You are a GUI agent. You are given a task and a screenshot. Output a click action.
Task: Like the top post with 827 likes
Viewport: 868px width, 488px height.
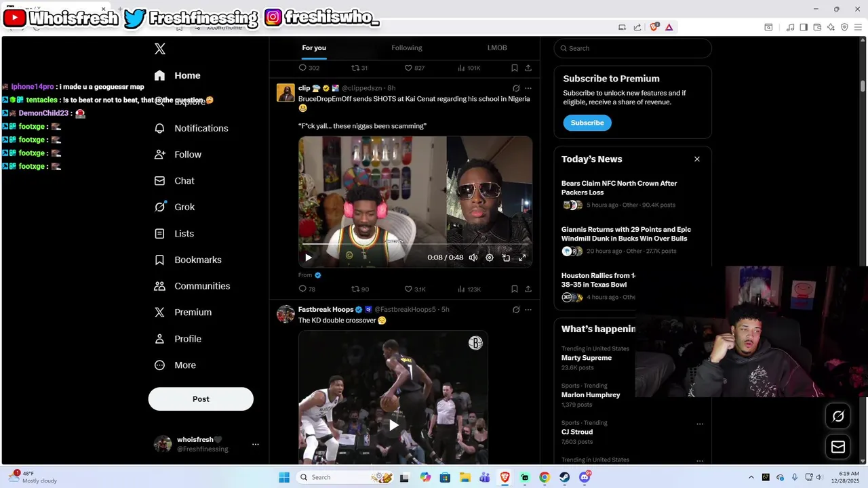[x=414, y=68]
